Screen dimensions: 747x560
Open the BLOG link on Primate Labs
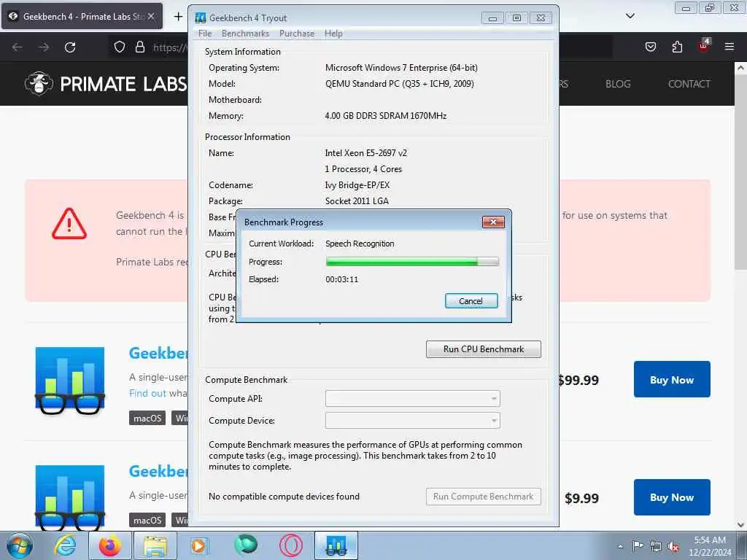pos(618,84)
